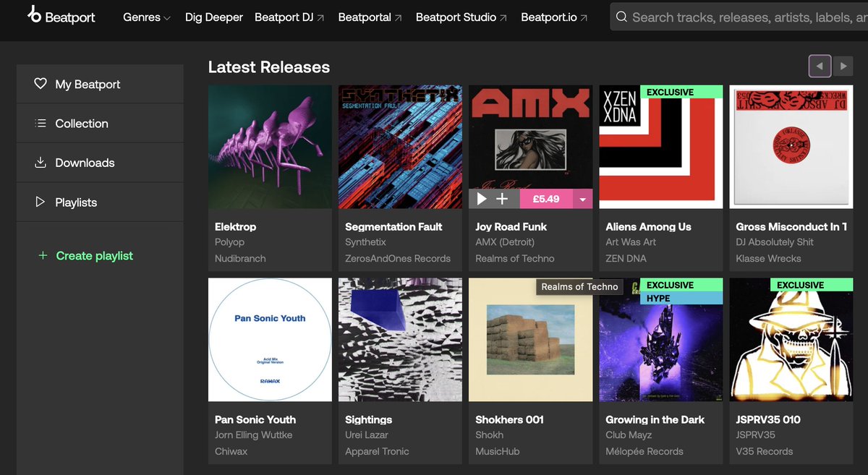Viewport: 868px width, 475px height.
Task: Open the Pan Sonic Youth cover artwork
Action: (x=270, y=340)
